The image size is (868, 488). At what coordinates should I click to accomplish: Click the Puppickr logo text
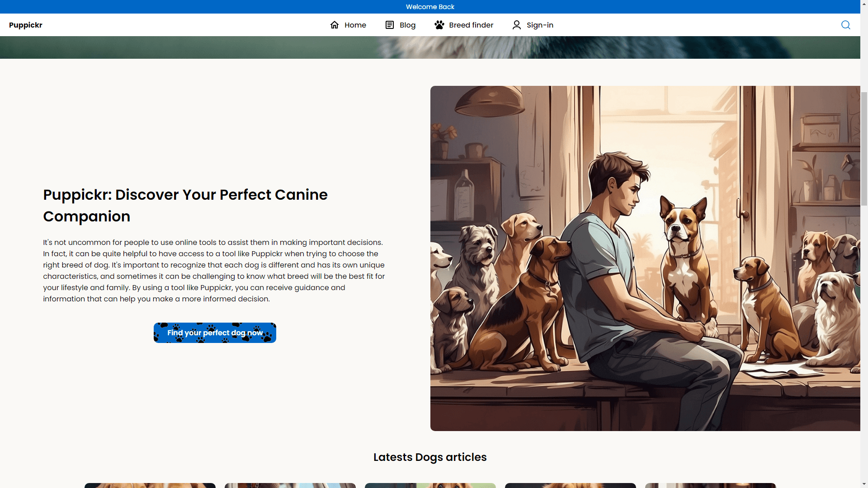[x=26, y=25]
